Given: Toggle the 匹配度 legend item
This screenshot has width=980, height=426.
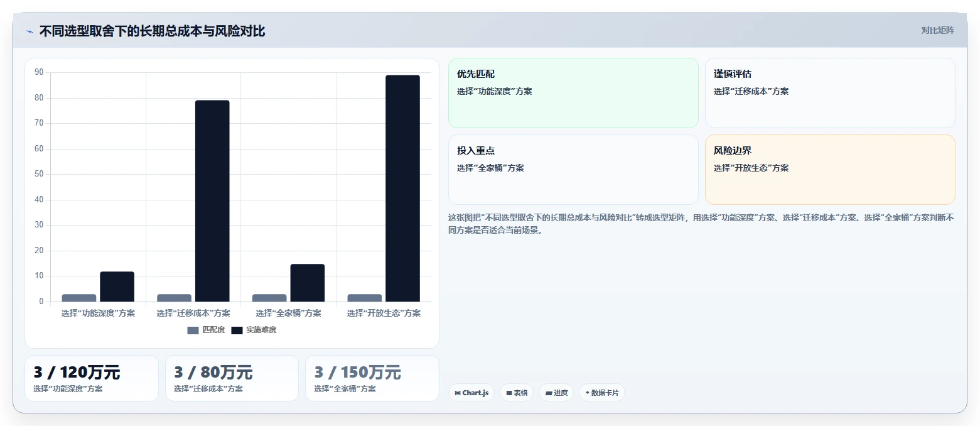Looking at the screenshot, I should [206, 330].
